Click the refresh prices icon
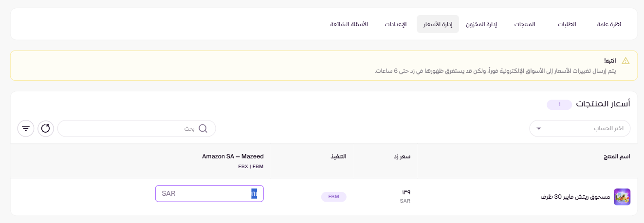Image resolution: width=644 pixels, height=223 pixels. click(46, 129)
